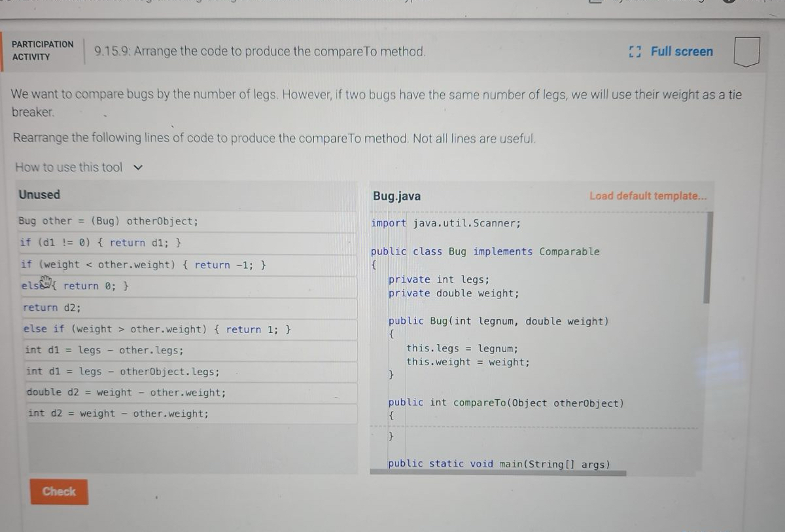Select 'if (d1 != 0) { return d1; }' line

tap(188, 243)
